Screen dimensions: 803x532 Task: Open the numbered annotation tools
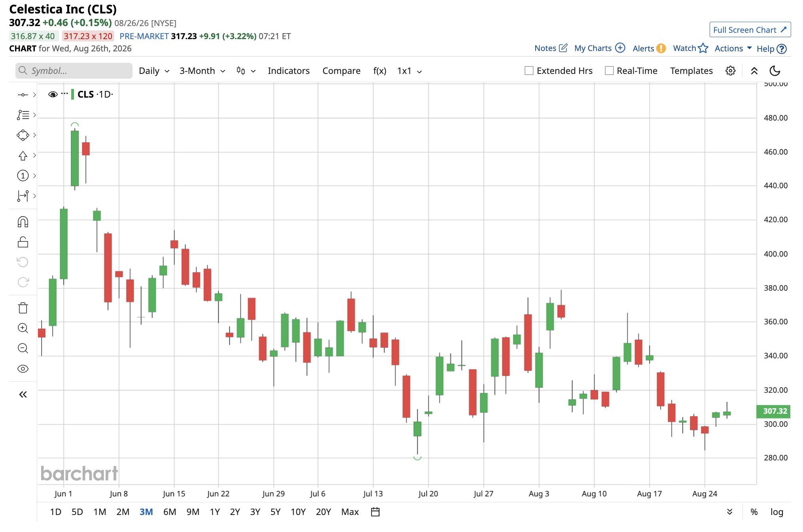coord(23,175)
